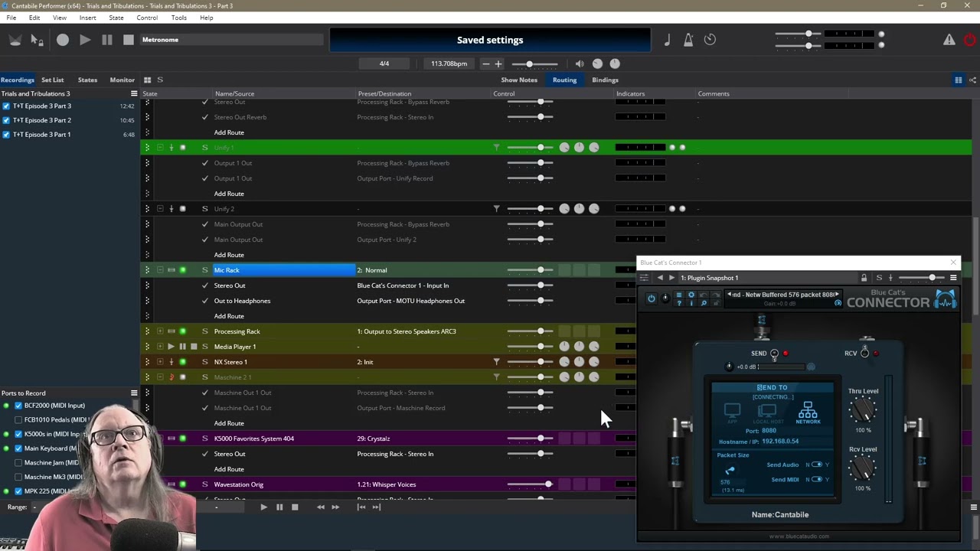This screenshot has height=551, width=980.
Task: Switch to the Set List tab
Action: pos(53,80)
